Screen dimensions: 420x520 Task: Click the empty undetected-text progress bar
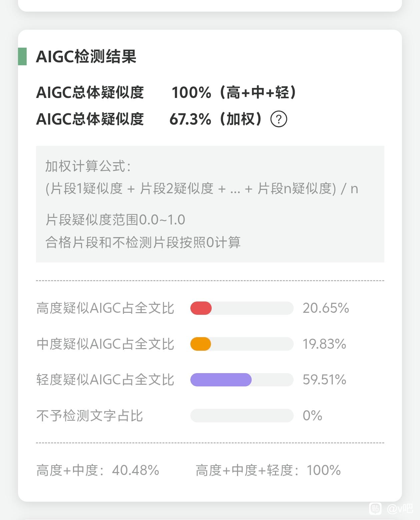pos(242,415)
